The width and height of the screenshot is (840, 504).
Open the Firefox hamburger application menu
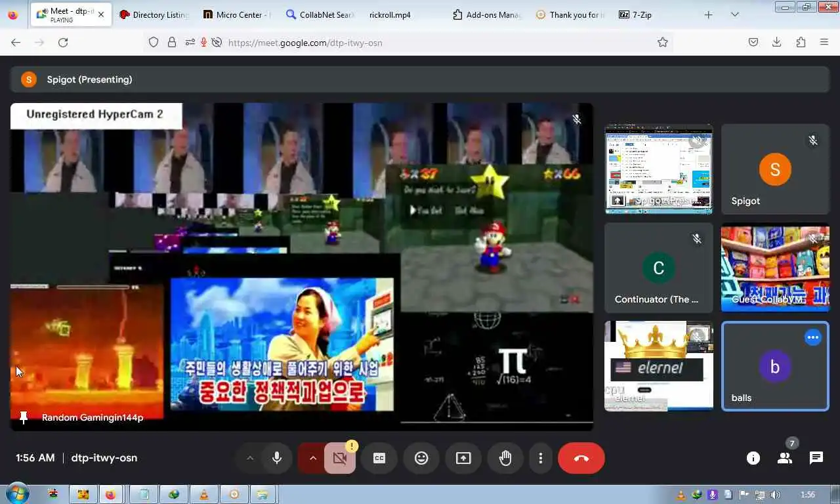tap(824, 42)
